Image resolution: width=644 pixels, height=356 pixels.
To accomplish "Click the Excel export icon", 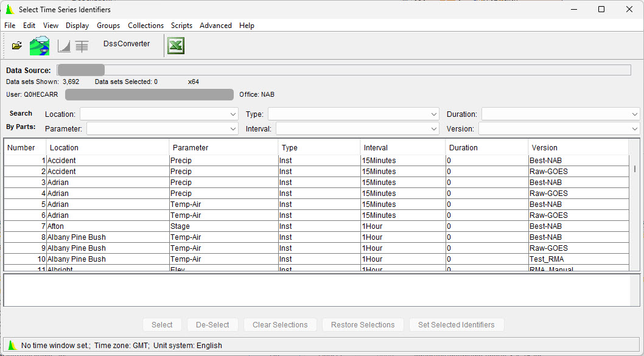I will pyautogui.click(x=176, y=46).
